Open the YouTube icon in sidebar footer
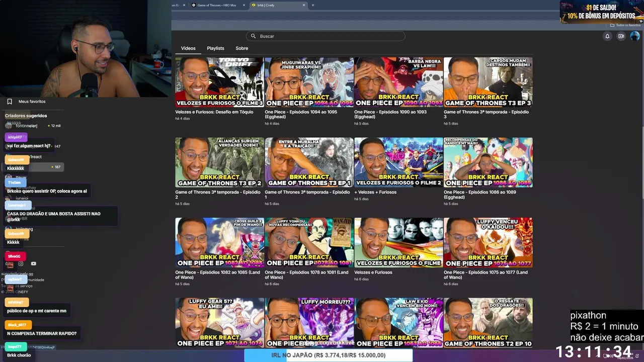 point(34,263)
